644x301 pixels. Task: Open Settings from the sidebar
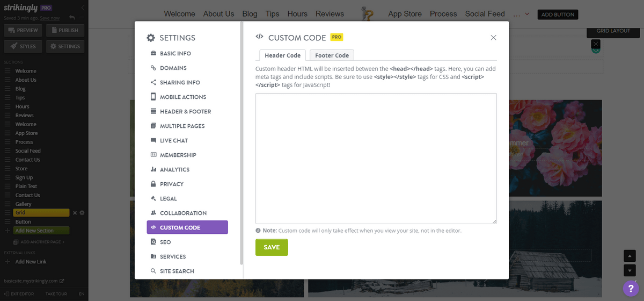click(x=65, y=47)
